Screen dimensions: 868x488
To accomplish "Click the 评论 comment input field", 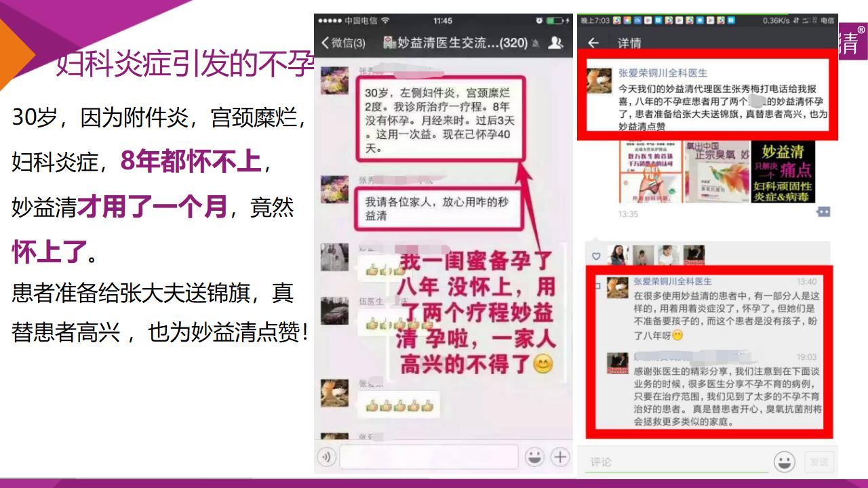I will pos(675,462).
